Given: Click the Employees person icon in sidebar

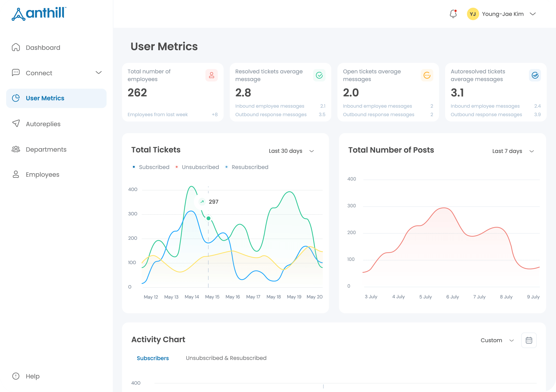Looking at the screenshot, I should pyautogui.click(x=16, y=175).
